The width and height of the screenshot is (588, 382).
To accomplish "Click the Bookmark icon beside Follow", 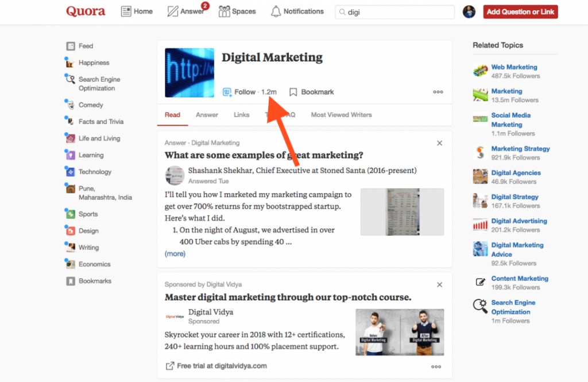I will point(293,92).
